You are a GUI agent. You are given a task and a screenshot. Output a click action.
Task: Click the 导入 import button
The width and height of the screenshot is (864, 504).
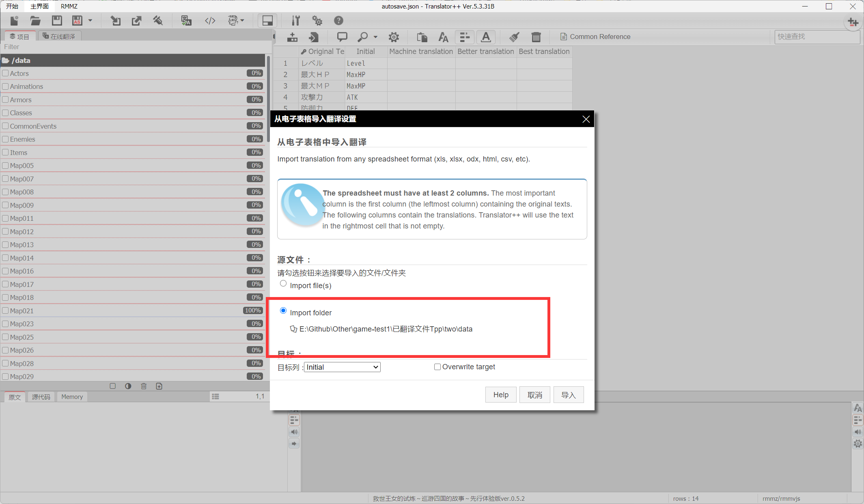pyautogui.click(x=568, y=395)
